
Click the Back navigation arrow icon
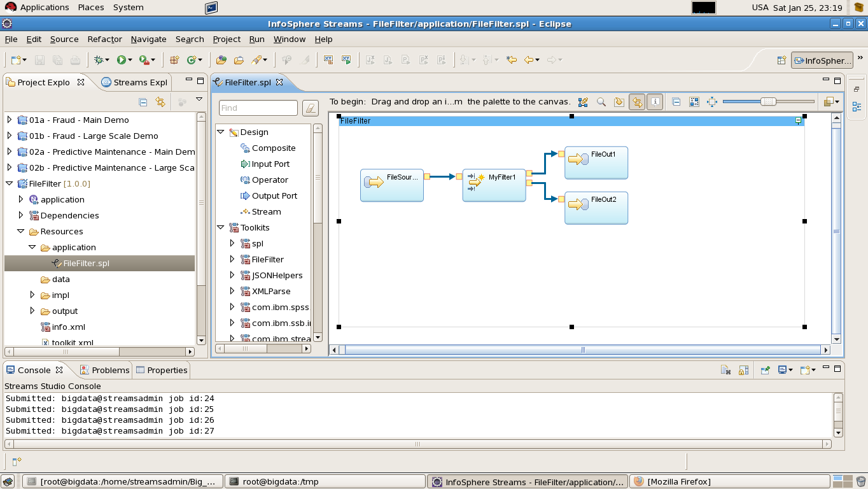tap(528, 60)
